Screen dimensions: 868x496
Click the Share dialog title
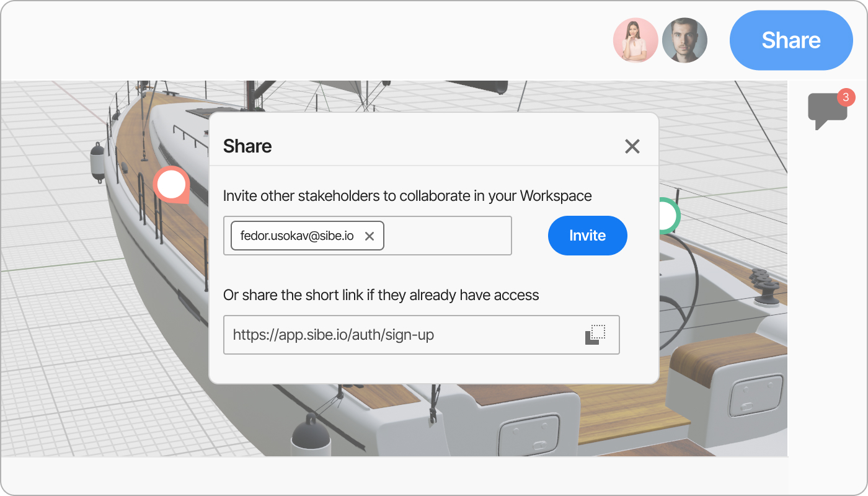247,146
